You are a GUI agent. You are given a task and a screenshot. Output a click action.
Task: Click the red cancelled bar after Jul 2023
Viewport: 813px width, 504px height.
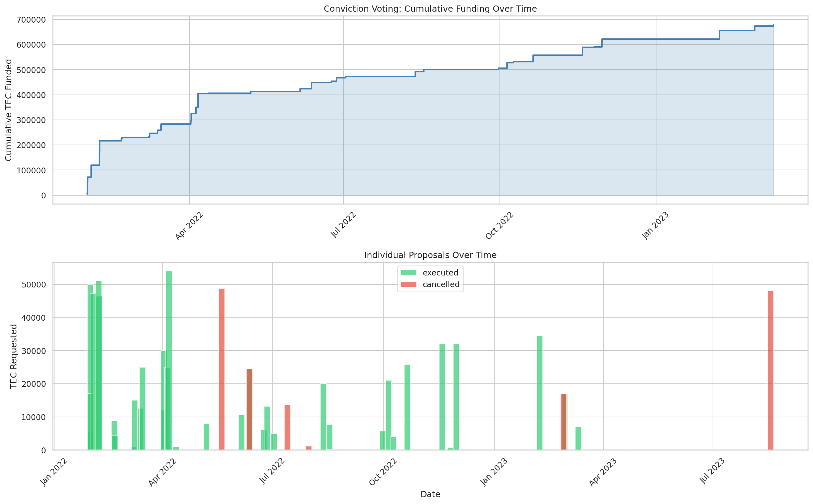click(771, 370)
